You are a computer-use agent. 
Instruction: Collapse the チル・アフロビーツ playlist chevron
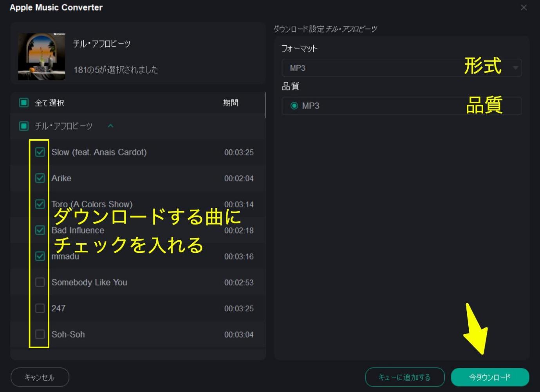pyautogui.click(x=110, y=126)
